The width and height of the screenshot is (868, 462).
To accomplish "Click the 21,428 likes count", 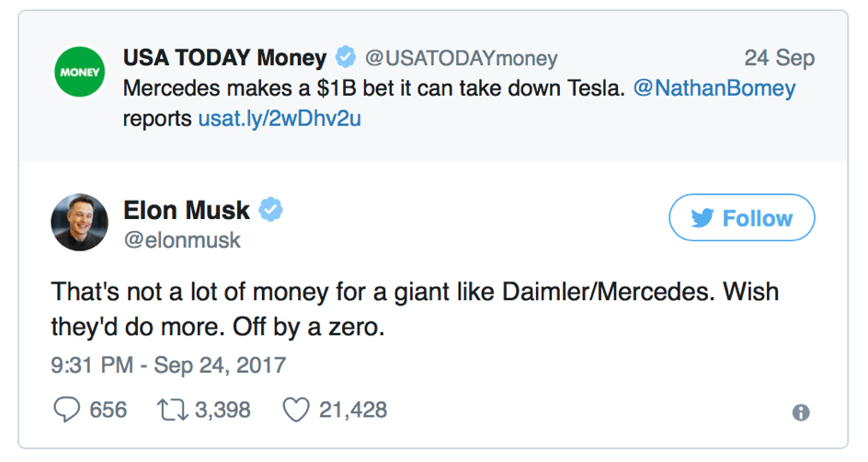I will [353, 410].
